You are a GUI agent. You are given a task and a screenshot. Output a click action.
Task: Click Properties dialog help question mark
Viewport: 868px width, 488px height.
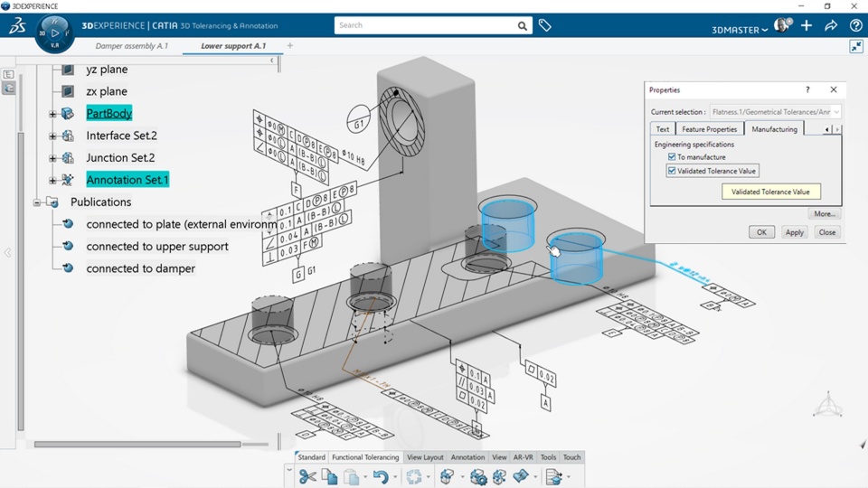pos(807,89)
